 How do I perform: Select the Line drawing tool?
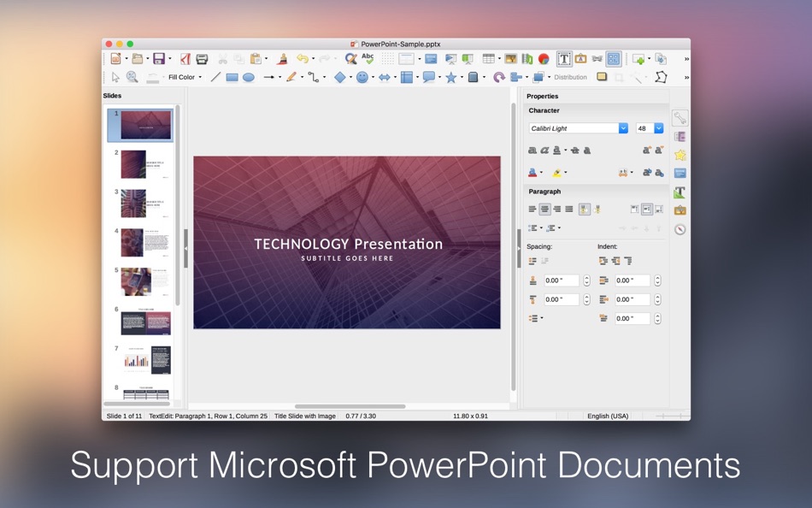215,77
